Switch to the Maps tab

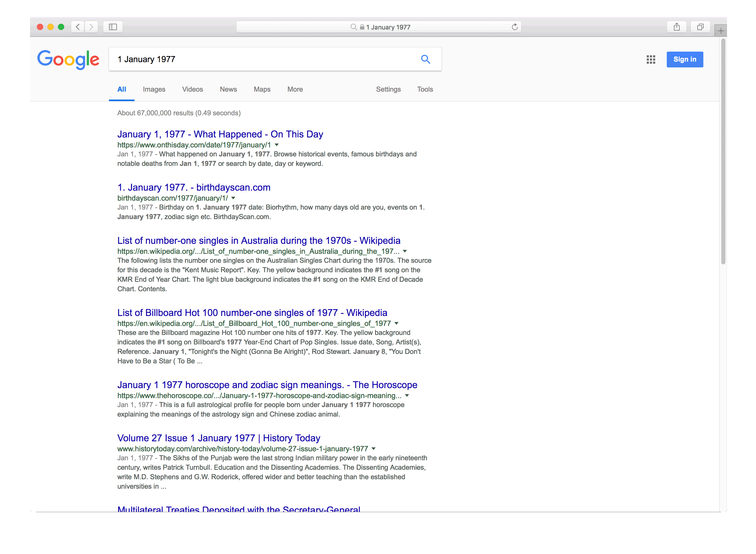262,89
